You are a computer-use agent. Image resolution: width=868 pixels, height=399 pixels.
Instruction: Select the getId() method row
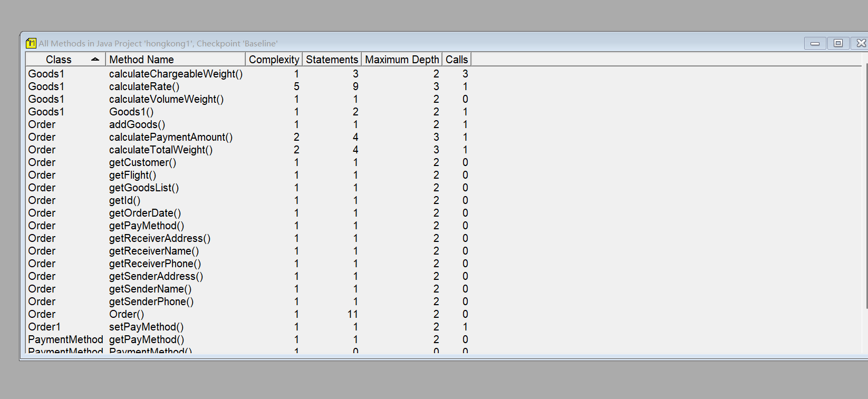click(x=248, y=200)
